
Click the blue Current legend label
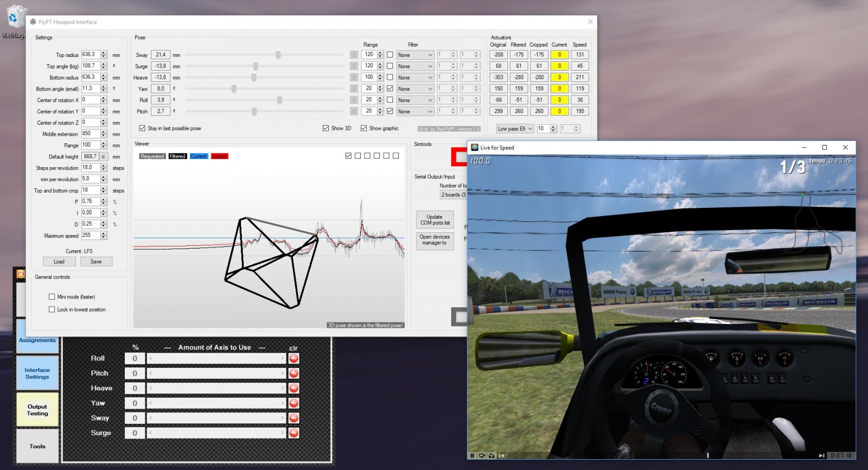[199, 156]
